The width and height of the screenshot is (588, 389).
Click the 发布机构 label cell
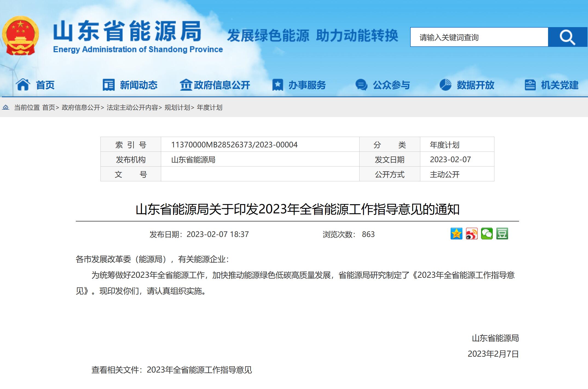point(131,159)
